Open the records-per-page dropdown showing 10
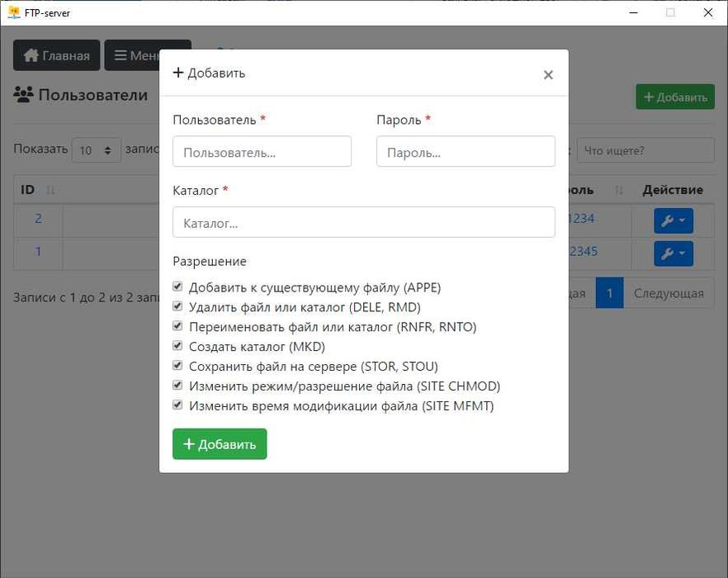The image size is (728, 578). point(97,150)
